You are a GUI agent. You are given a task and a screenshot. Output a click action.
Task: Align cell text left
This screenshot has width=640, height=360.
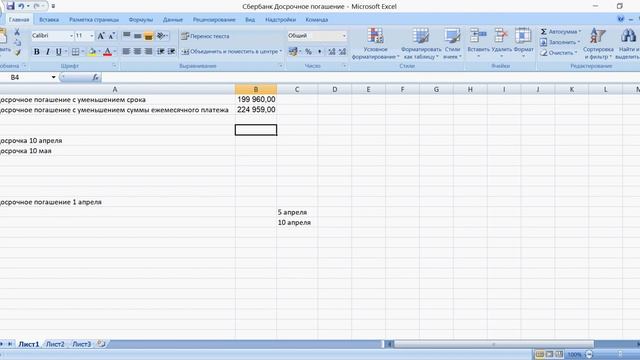[x=127, y=51]
